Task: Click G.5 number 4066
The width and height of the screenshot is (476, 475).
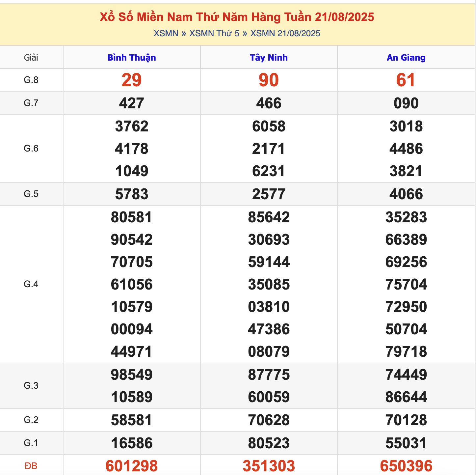Action: (406, 194)
